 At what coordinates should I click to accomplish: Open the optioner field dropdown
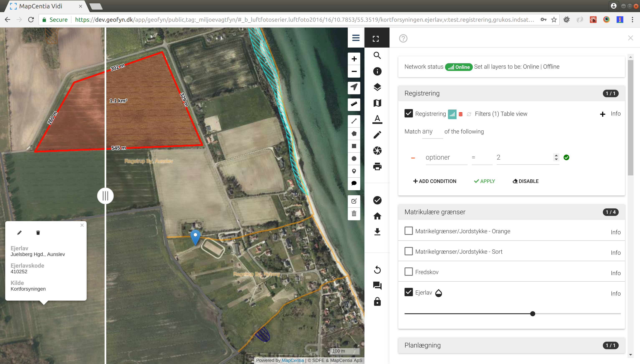point(446,157)
